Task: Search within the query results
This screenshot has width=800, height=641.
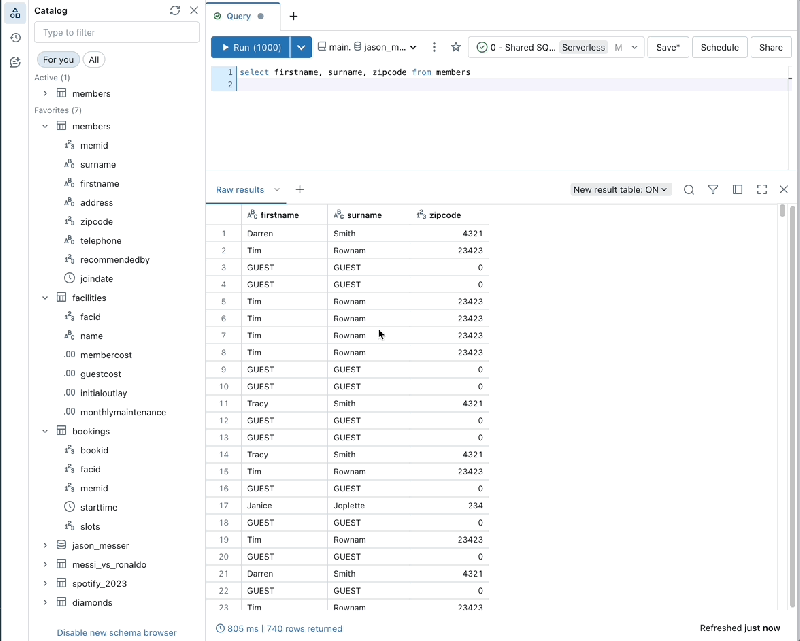Action: [x=689, y=189]
